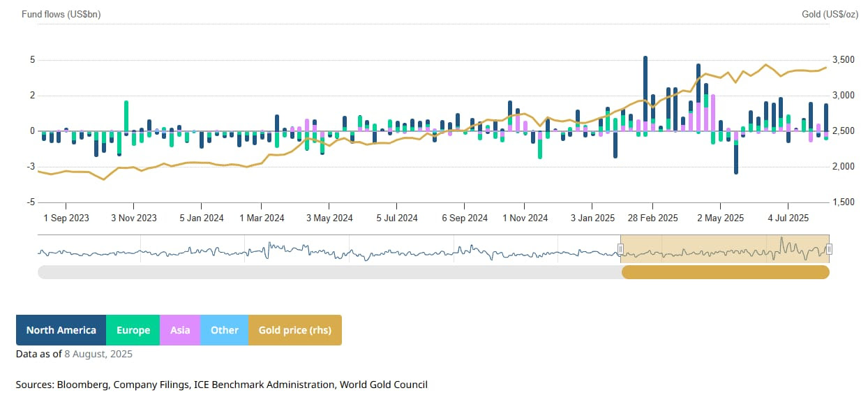Click the '2,000' right axis value
Viewport: 868px width, 402px height.
click(845, 167)
